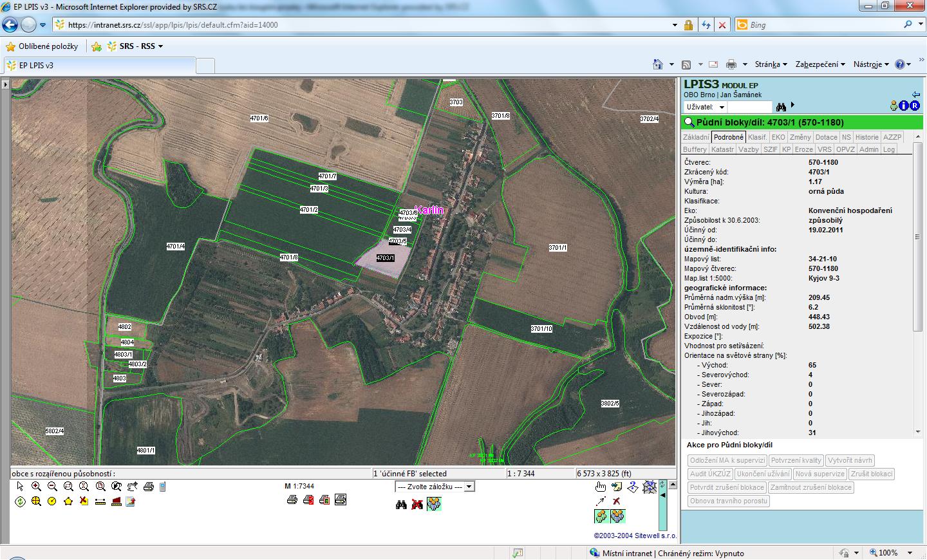Viewport: 927px width, 560px height.
Task: Expand the left panel arrow at map edge
Action: pos(5,84)
